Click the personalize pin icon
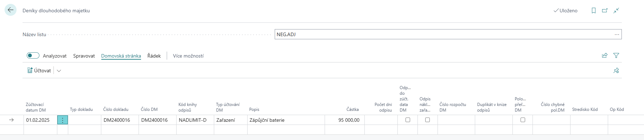The width and height of the screenshot is (644, 140). (616, 71)
